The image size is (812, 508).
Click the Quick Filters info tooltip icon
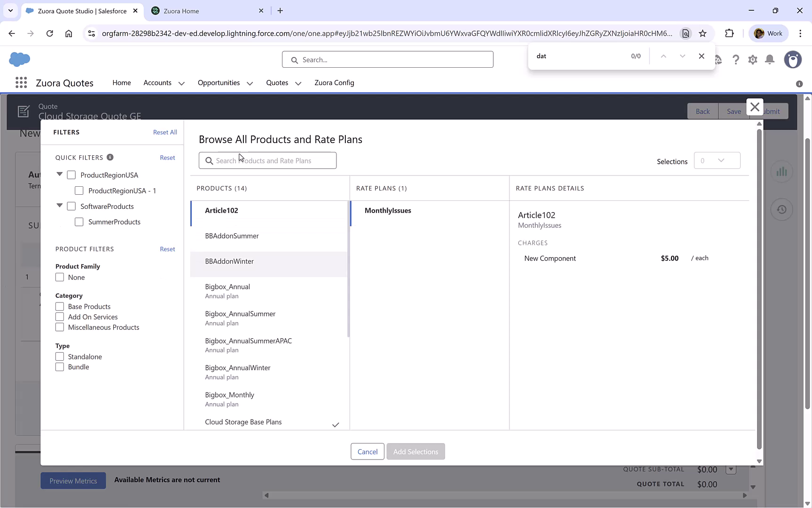tap(110, 157)
